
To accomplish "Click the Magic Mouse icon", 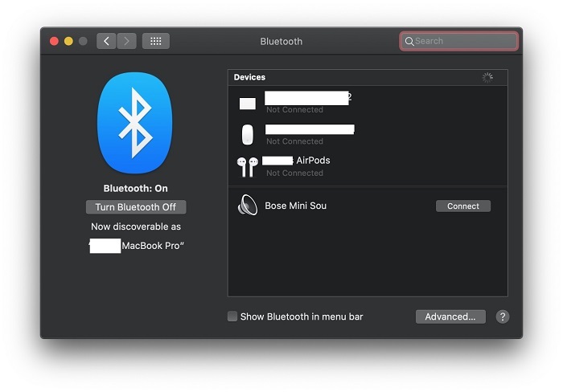I will click(x=248, y=135).
